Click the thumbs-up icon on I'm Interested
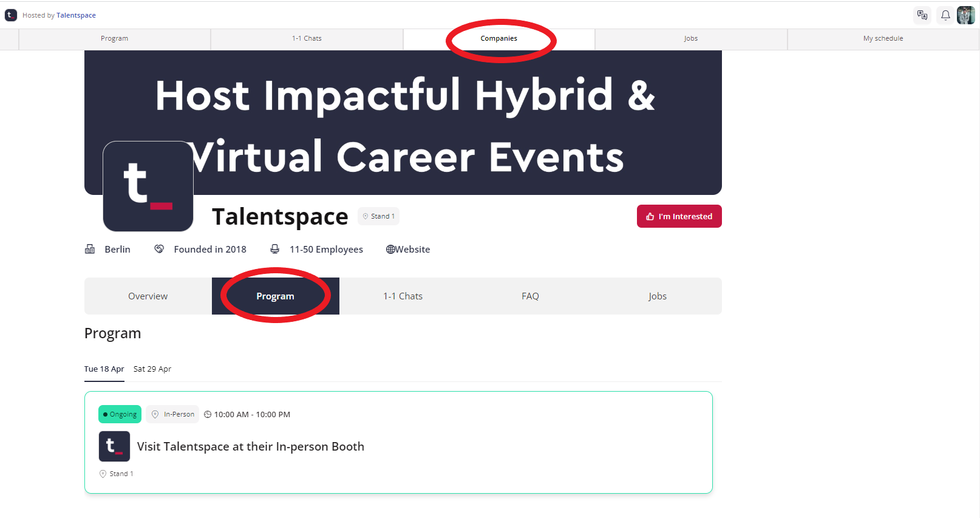This screenshot has height=518, width=980. [x=650, y=216]
